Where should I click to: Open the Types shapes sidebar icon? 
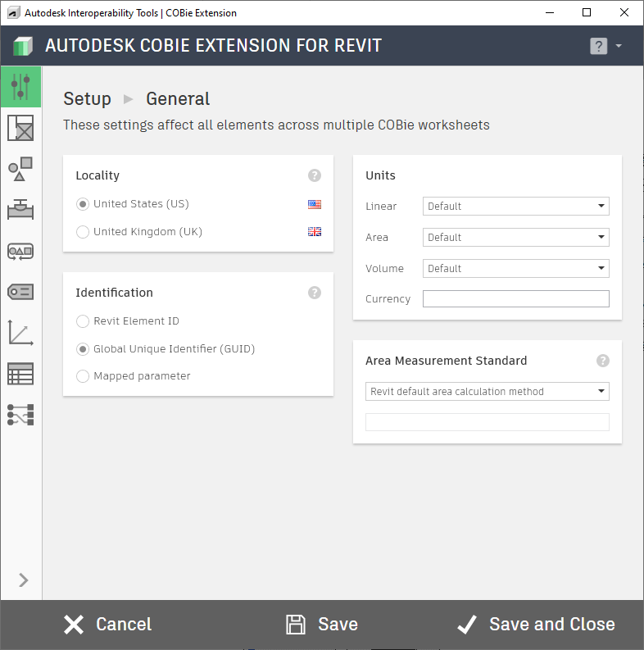20,169
